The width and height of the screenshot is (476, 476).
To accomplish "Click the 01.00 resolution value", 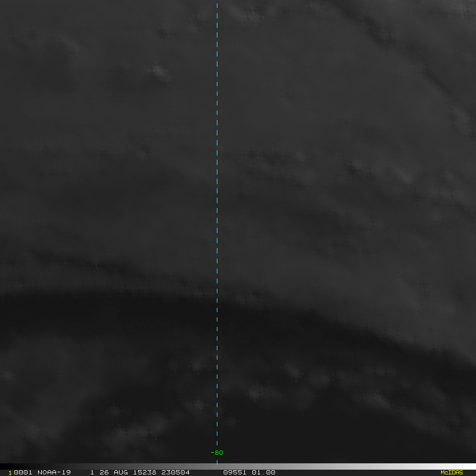I will (263, 472).
